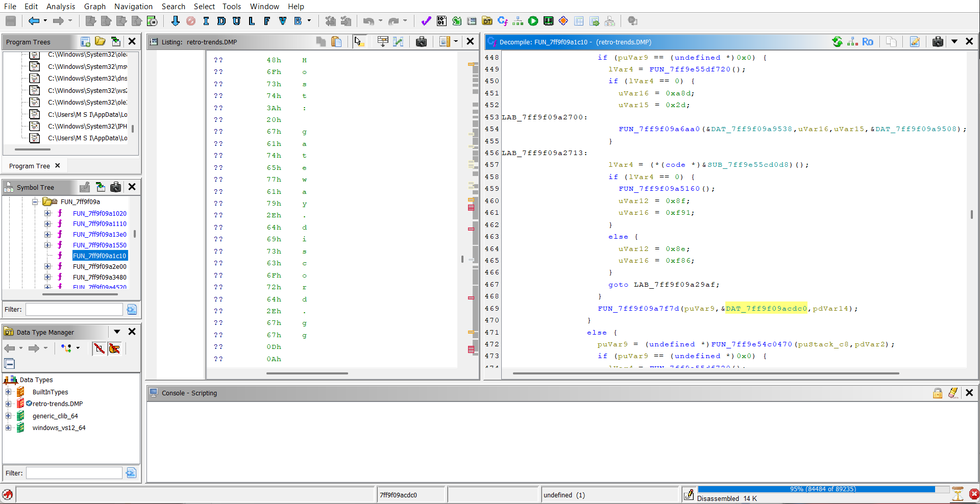
Task: Open the Search menu
Action: click(174, 6)
